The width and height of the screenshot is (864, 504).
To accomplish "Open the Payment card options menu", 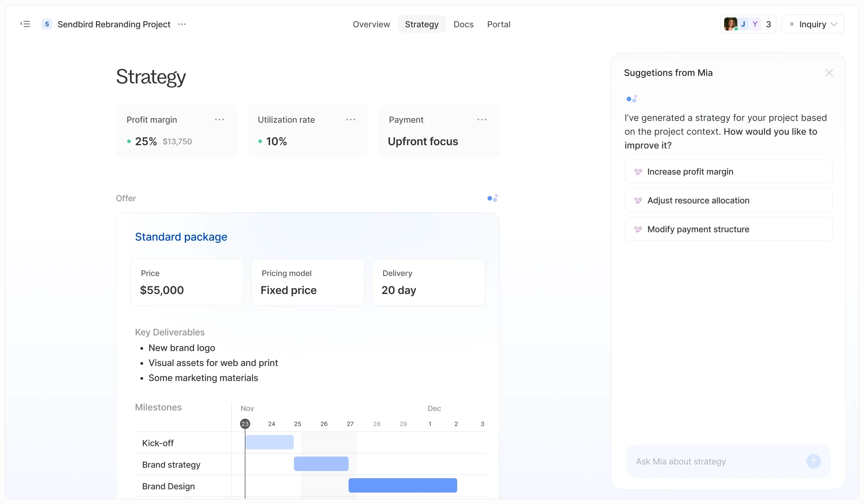I will (482, 120).
